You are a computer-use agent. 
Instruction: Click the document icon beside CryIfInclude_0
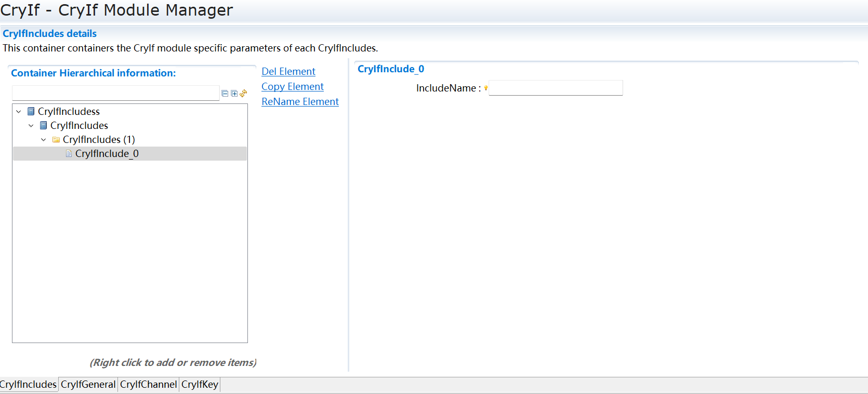[69, 154]
